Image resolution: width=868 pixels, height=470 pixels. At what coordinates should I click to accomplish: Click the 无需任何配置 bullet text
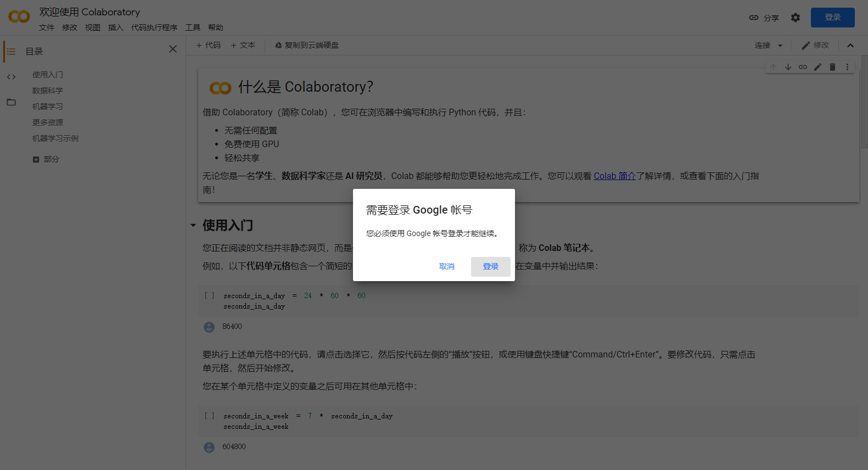click(x=251, y=130)
